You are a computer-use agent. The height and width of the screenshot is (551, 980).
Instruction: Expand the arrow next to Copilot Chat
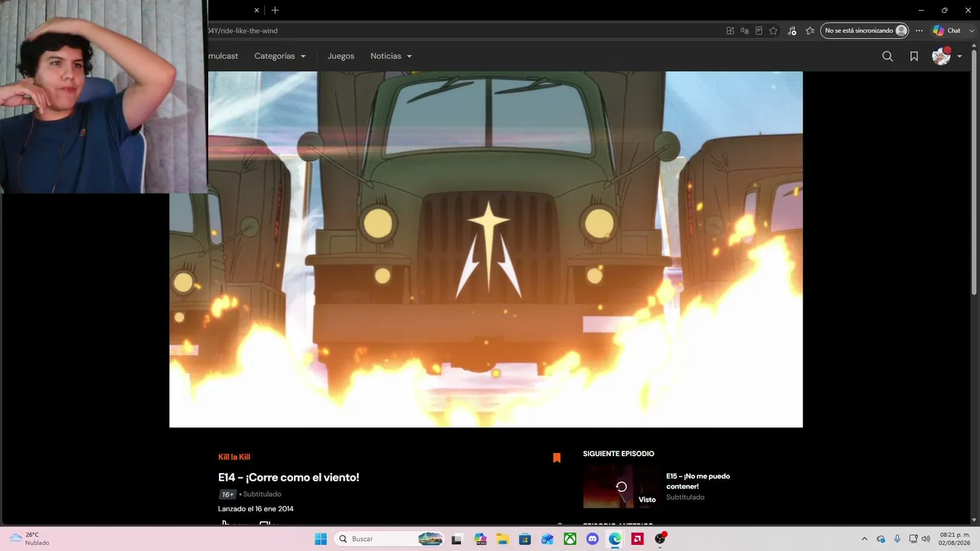pyautogui.click(x=971, y=31)
